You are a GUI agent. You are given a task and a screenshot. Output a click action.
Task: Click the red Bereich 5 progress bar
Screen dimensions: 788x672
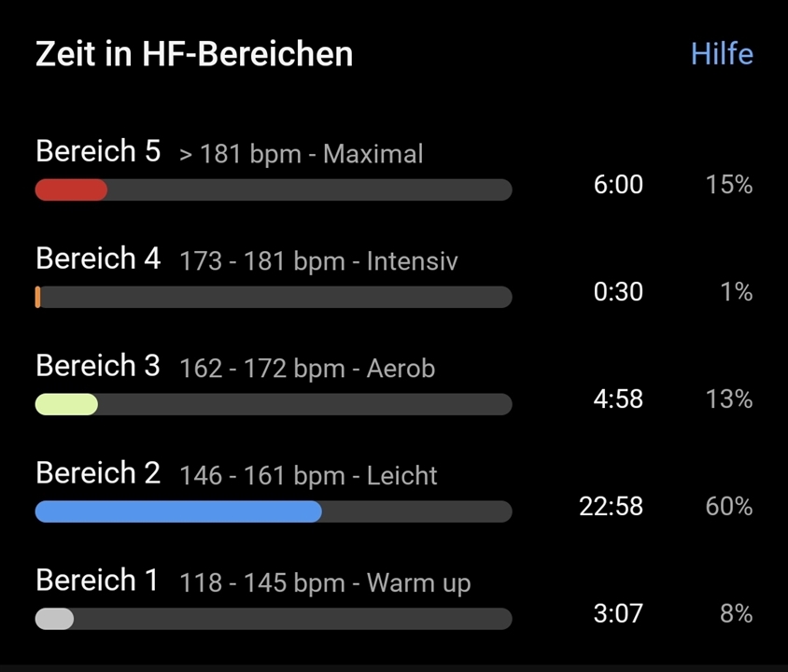(274, 189)
